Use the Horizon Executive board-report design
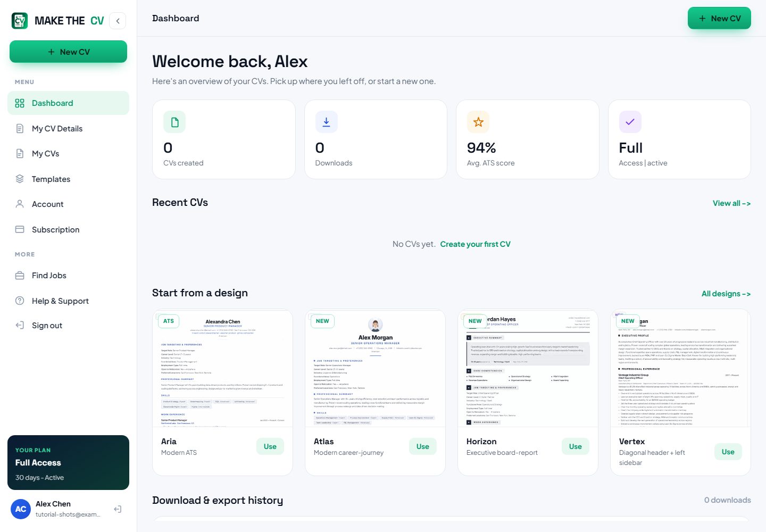Screen dimensions: 766x532 (x=576, y=446)
